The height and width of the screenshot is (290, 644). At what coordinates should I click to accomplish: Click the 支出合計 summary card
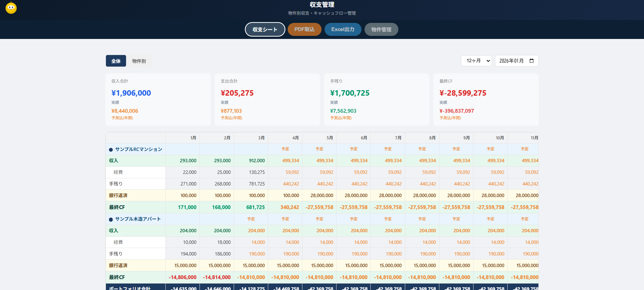(x=267, y=99)
